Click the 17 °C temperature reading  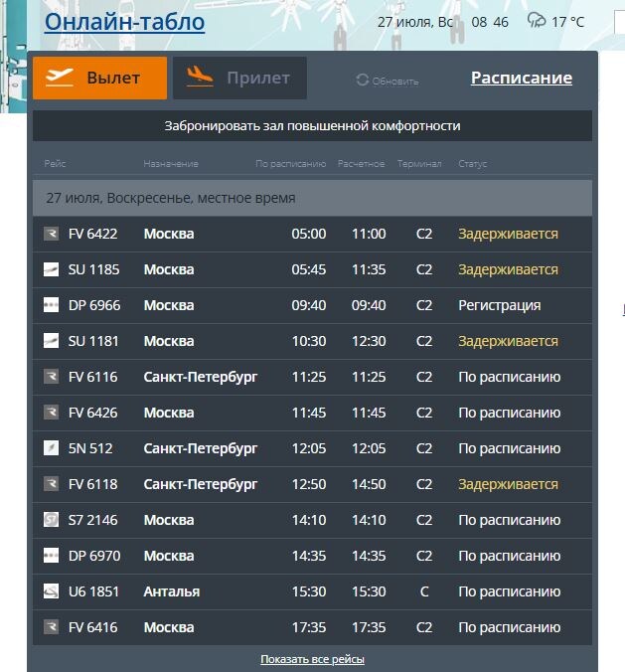(x=568, y=22)
